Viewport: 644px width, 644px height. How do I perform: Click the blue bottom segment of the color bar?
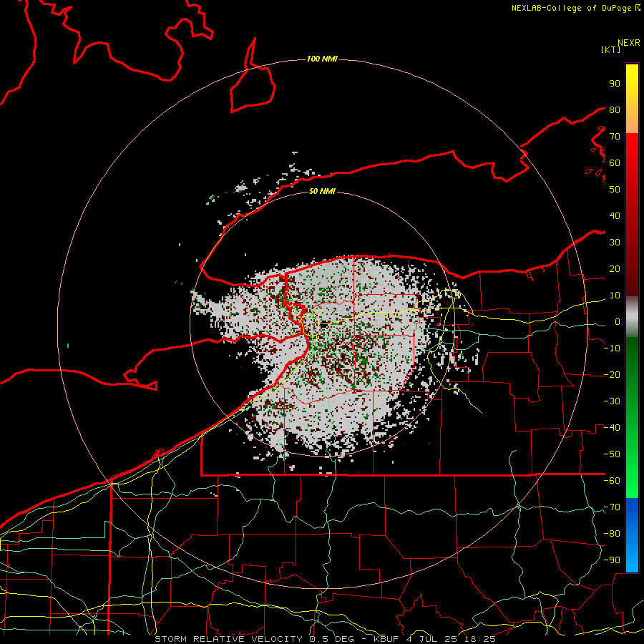(x=632, y=535)
